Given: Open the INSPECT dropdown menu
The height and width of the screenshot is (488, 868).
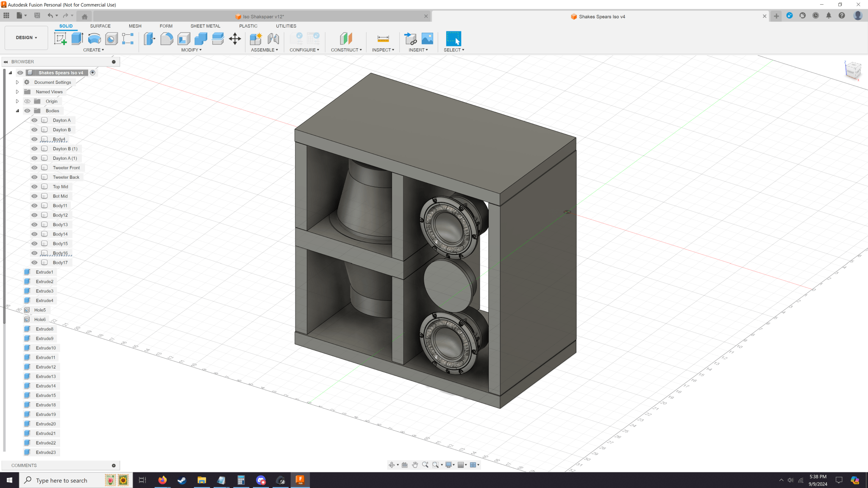Looking at the screenshot, I should click(x=383, y=50).
